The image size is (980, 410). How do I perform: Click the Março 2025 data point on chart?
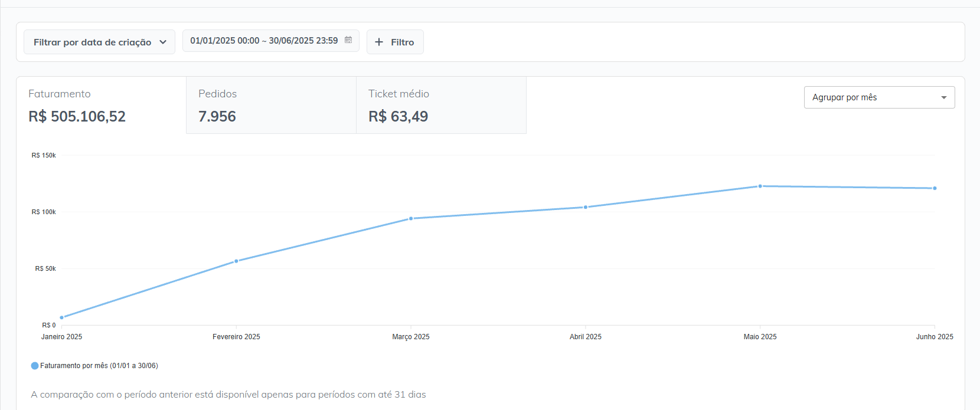point(411,218)
